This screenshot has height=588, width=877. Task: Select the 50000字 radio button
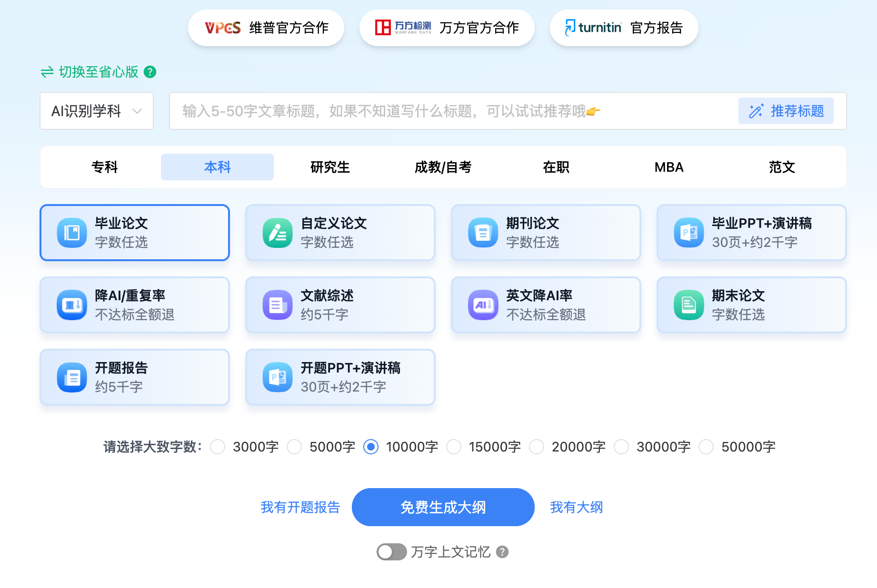tap(706, 447)
